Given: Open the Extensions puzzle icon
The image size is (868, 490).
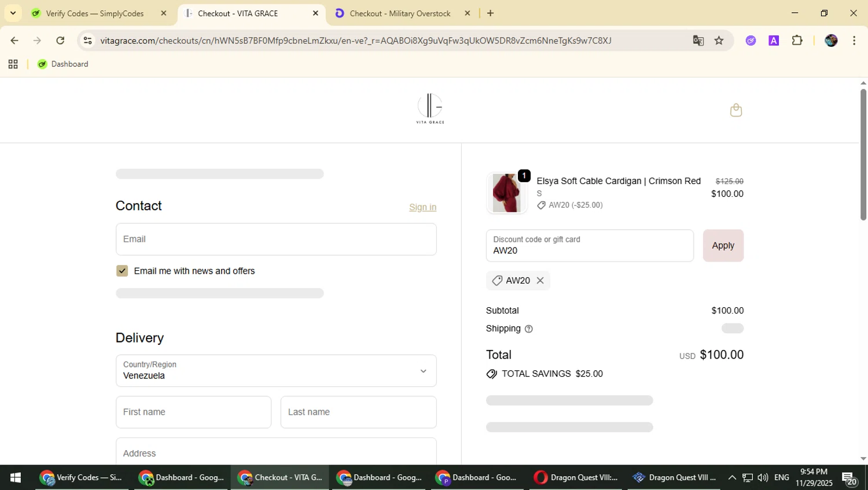Looking at the screenshot, I should pos(797,40).
